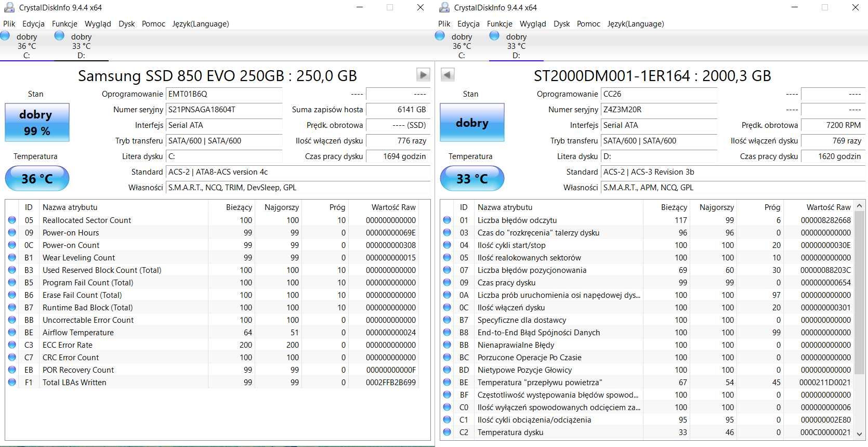Click Suma zapisów hosta value 6141 GB
This screenshot has height=447, width=868.
point(398,110)
